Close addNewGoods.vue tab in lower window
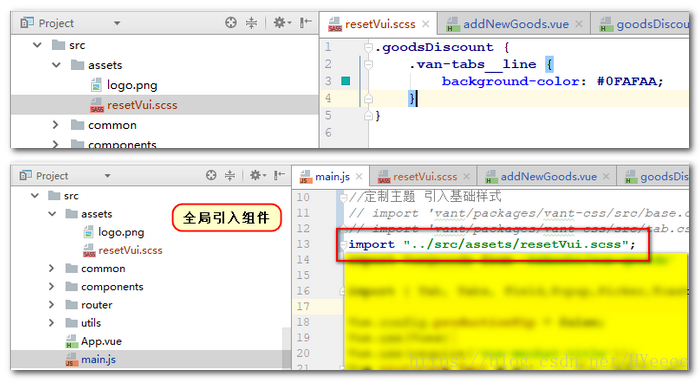 [x=606, y=177]
